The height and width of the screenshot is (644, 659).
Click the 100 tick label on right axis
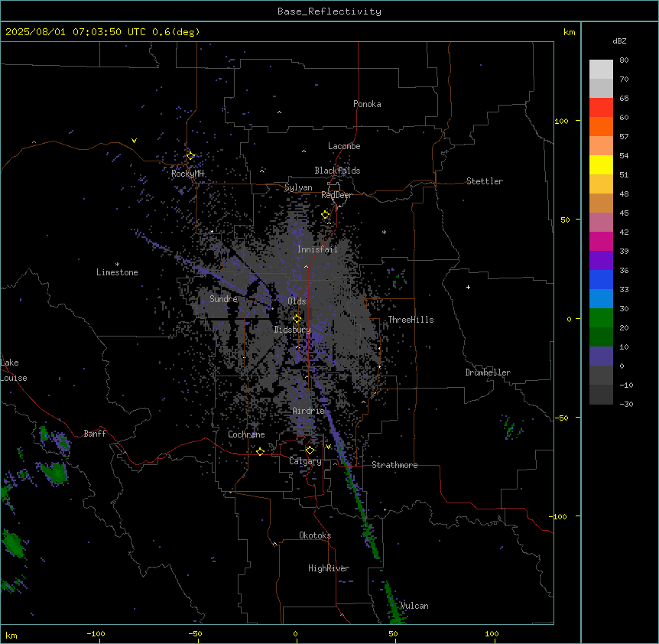(x=561, y=121)
